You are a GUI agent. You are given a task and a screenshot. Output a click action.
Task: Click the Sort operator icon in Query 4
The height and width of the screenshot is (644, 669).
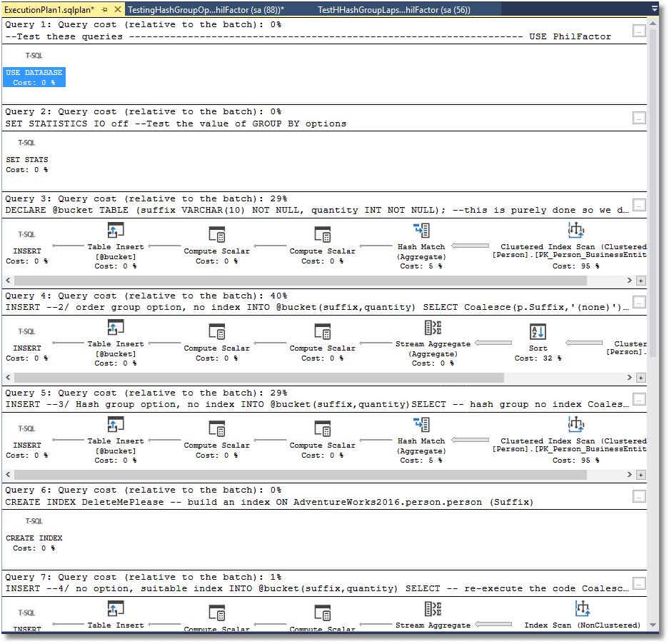(538, 332)
